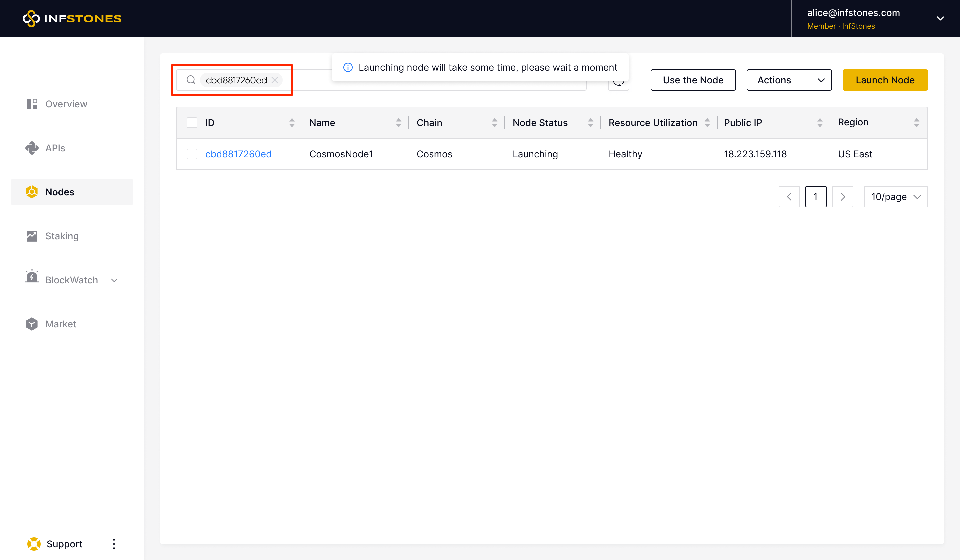
Task: Toggle the select-all header checkbox
Action: point(192,123)
